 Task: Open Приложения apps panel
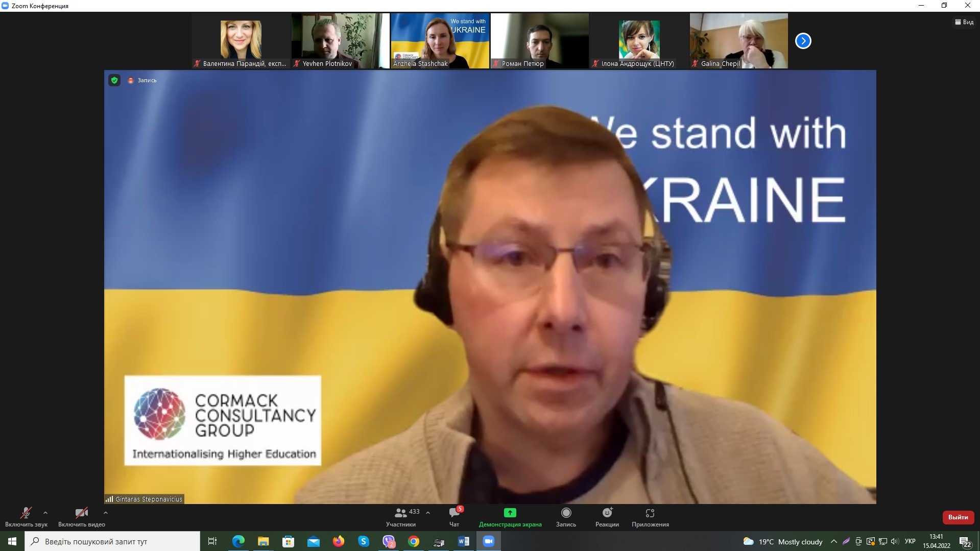[650, 517]
